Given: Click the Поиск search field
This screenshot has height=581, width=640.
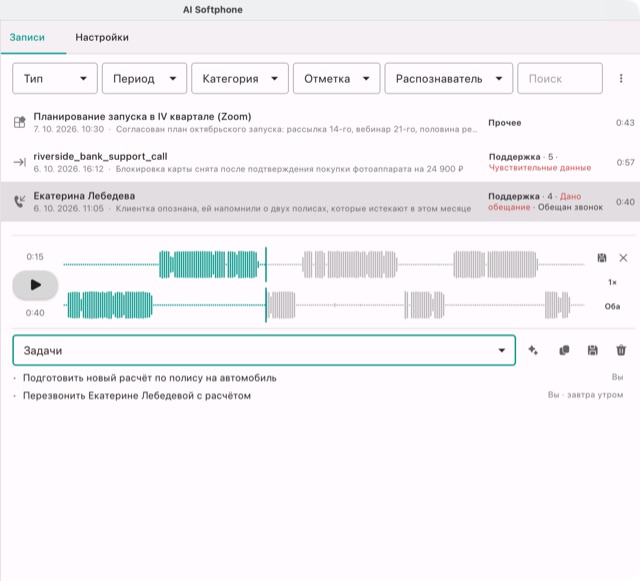Looking at the screenshot, I should (x=560, y=78).
